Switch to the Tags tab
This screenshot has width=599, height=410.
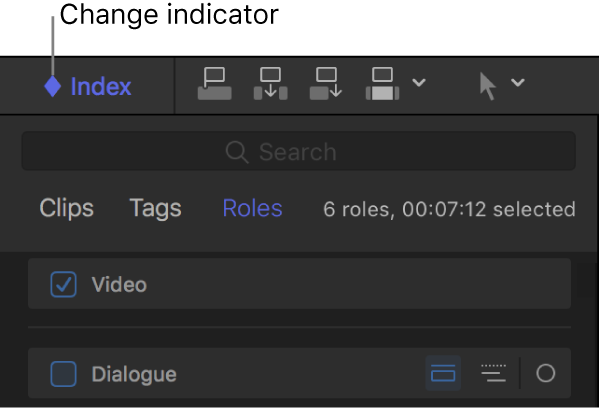click(x=155, y=208)
